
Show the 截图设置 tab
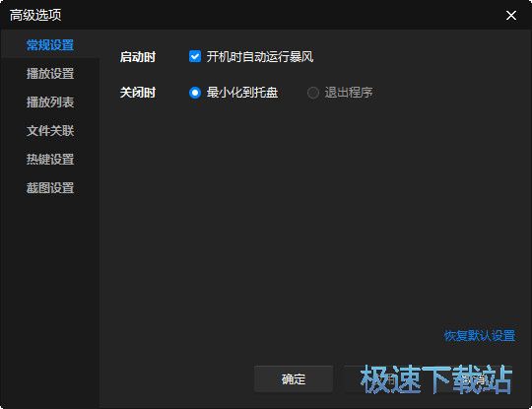(50, 187)
